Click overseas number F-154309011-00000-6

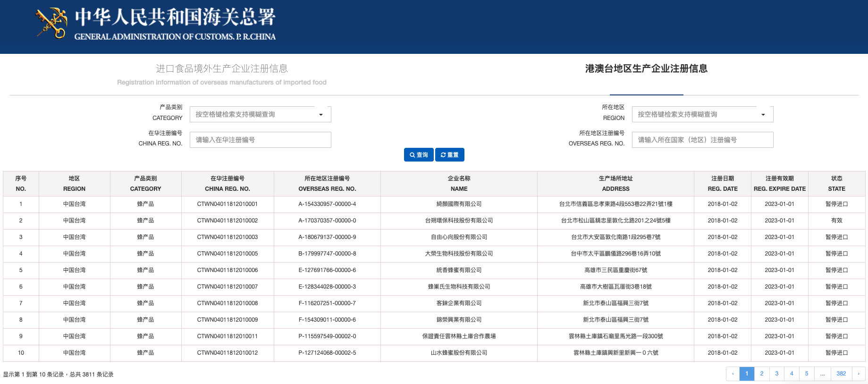[x=327, y=320]
